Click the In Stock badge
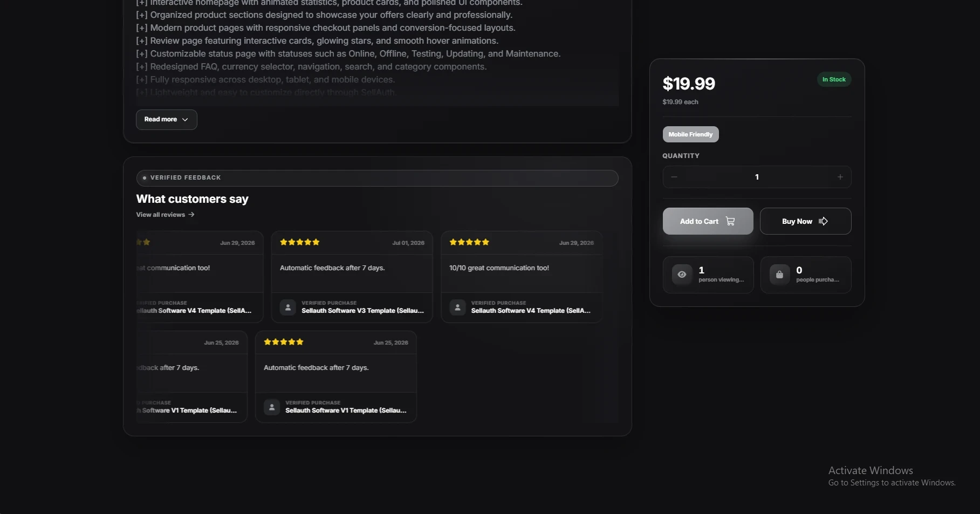Screen dimensions: 980x514 834,79
